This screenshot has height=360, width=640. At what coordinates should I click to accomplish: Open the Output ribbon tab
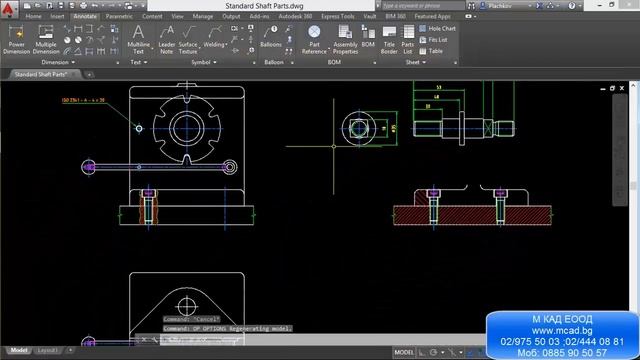(x=231, y=16)
